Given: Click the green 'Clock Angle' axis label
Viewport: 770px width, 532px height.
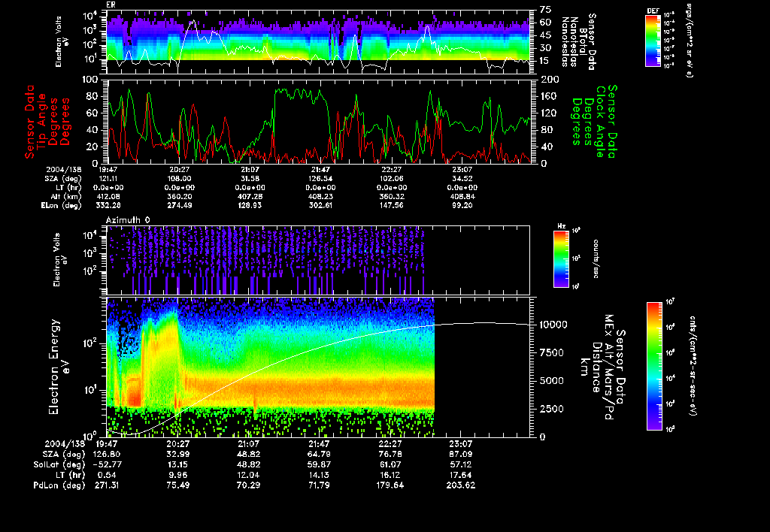Looking at the screenshot, I should (601, 122).
